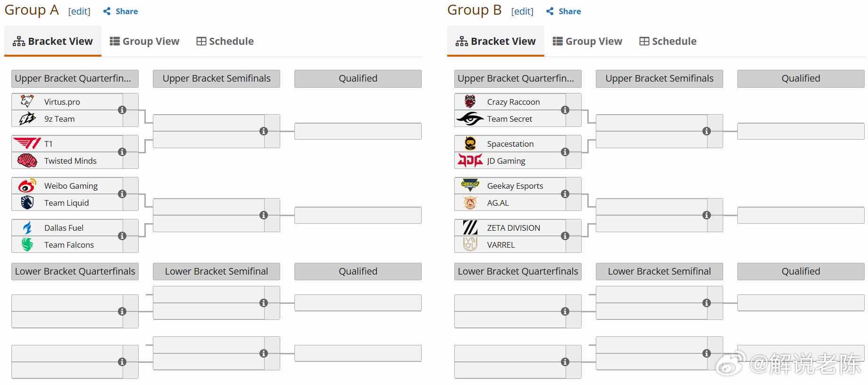This screenshot has height=385, width=868.
Task: Open info for ZETA DIVISION vs VARREL
Action: (x=565, y=236)
